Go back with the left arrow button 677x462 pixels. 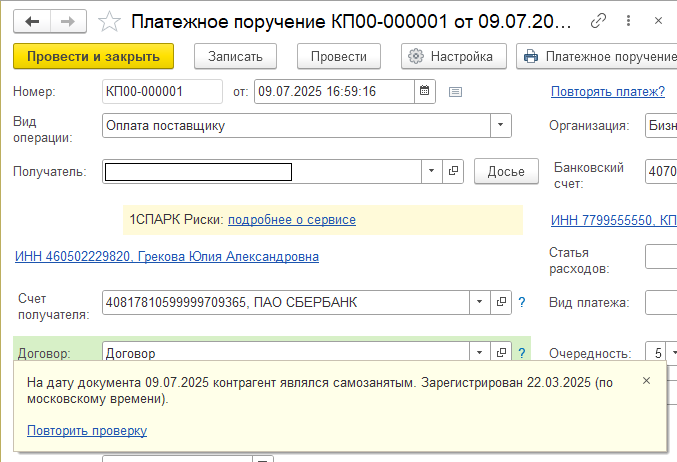[32, 21]
